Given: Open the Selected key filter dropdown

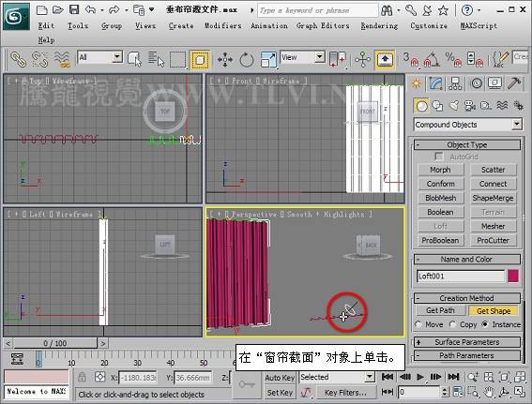Looking at the screenshot, I should [337, 377].
